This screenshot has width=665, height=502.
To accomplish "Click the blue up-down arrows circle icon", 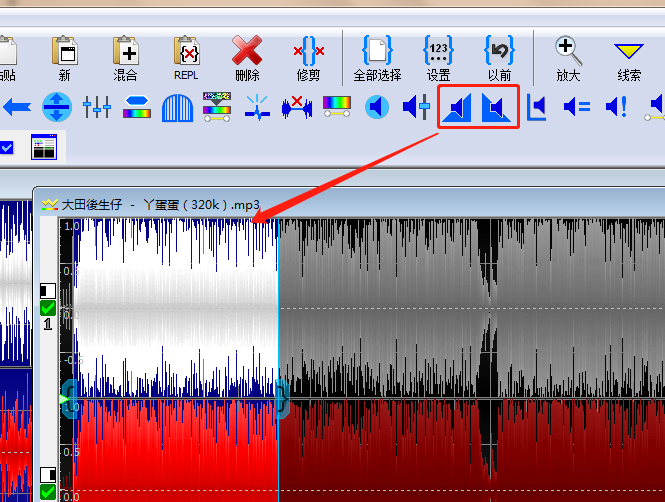I will pos(57,107).
